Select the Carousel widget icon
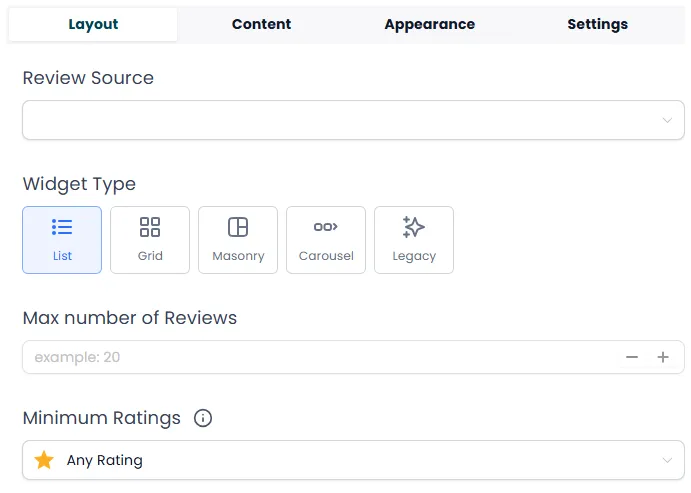Viewport: 691px width, 493px height. pyautogui.click(x=326, y=227)
